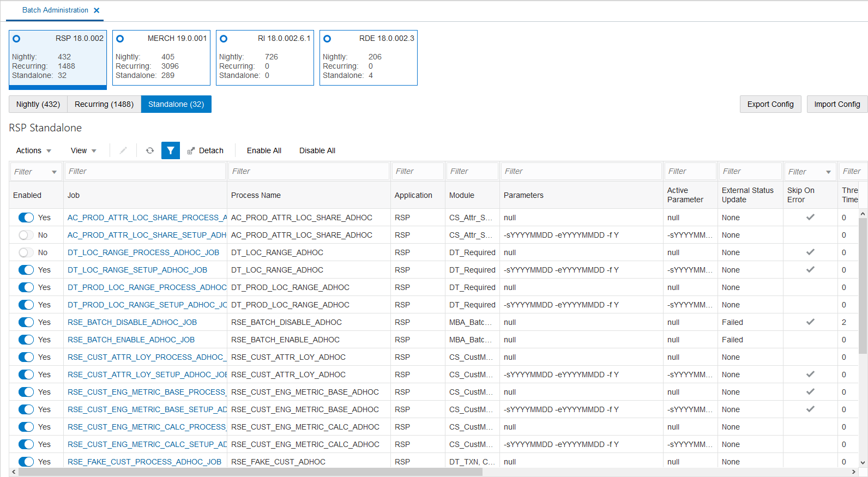Image resolution: width=868 pixels, height=477 pixels.
Task: Select the RSP 18.0.002 application tile
Action: pyautogui.click(x=58, y=59)
